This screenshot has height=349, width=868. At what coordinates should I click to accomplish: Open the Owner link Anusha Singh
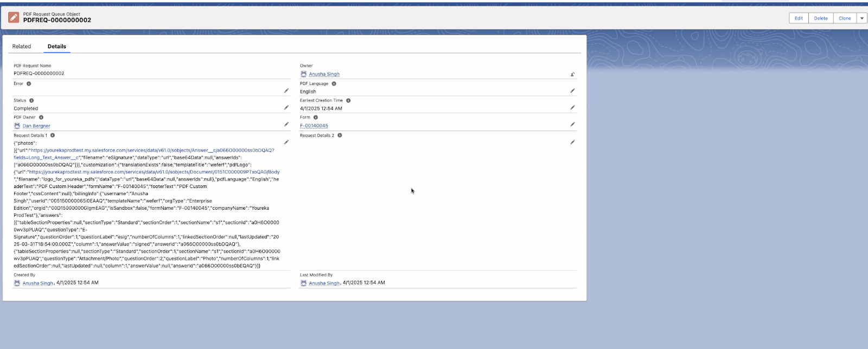click(x=324, y=74)
